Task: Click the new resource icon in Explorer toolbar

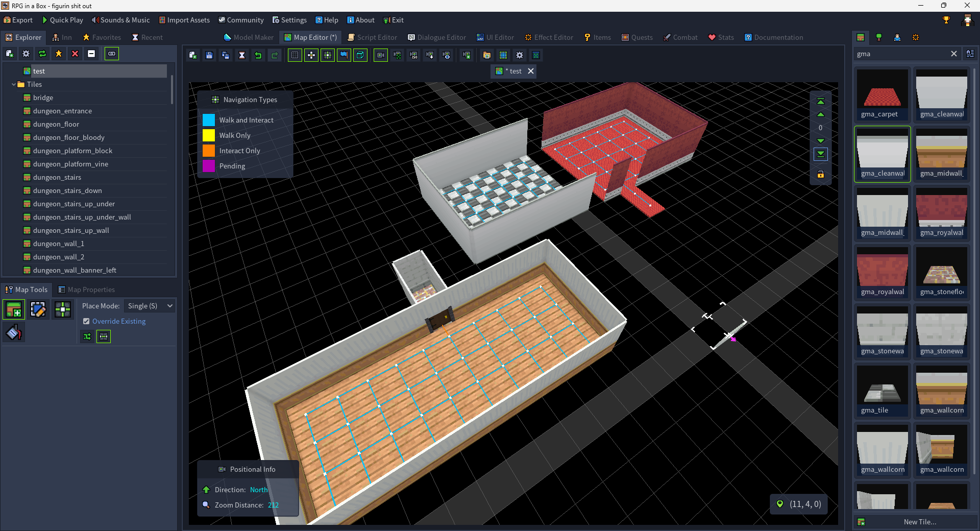Action: click(10, 54)
